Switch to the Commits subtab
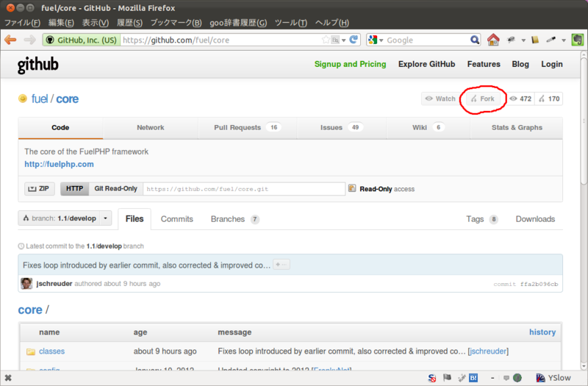 click(176, 219)
